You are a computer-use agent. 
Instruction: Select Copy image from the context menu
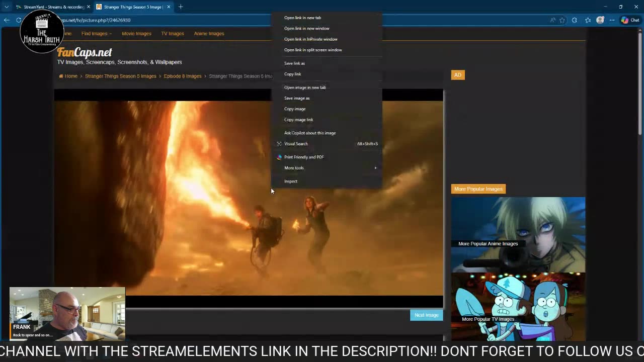pyautogui.click(x=327, y=109)
